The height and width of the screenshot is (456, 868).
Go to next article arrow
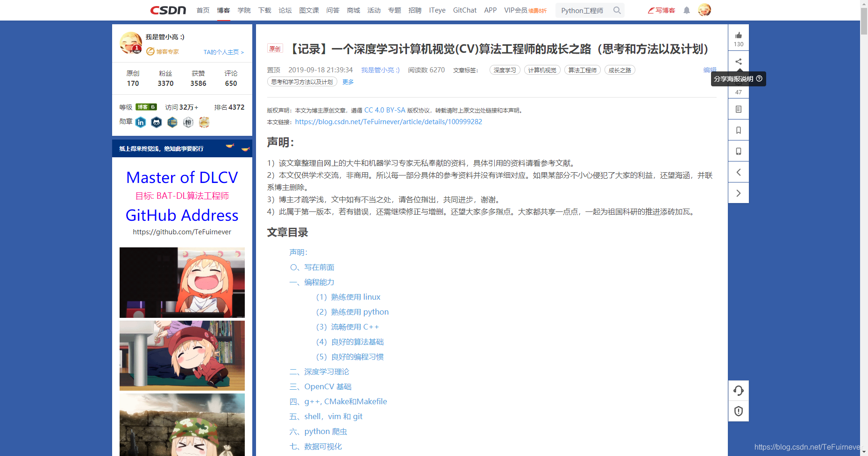click(x=738, y=193)
